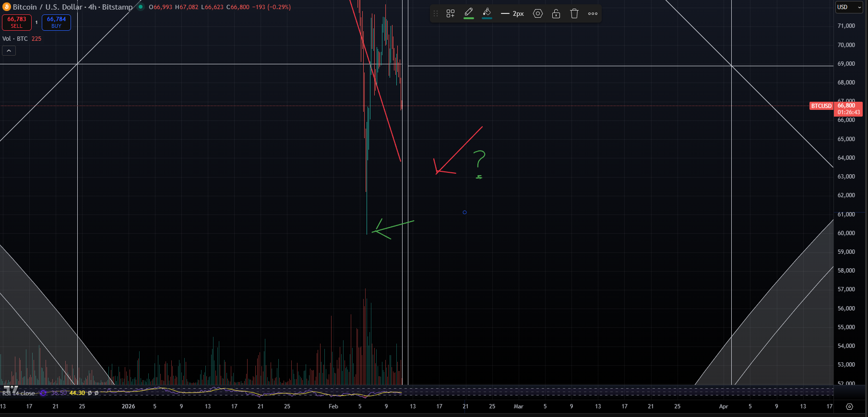
Task: Change the brush background fill color (bucket icon)
Action: (487, 13)
